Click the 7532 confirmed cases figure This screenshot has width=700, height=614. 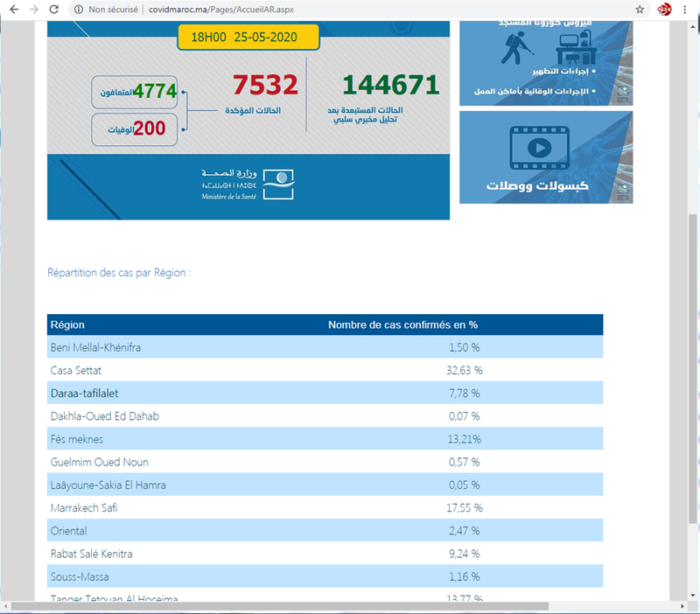[x=266, y=86]
